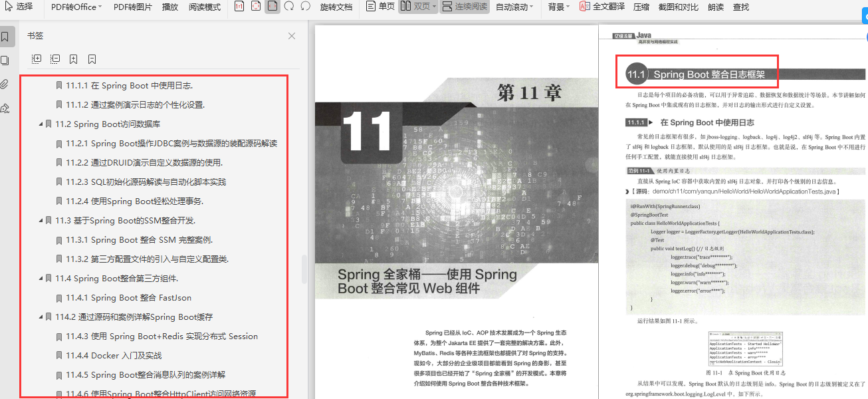Click the bookmarks panel vertical scrollbar handle
The width and height of the screenshot is (868, 399).
304,268
